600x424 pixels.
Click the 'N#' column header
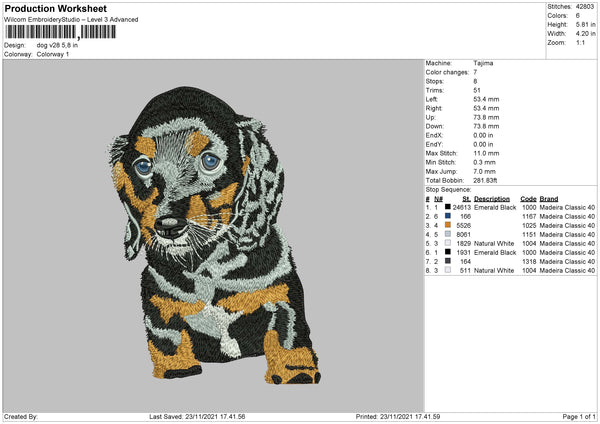click(438, 199)
